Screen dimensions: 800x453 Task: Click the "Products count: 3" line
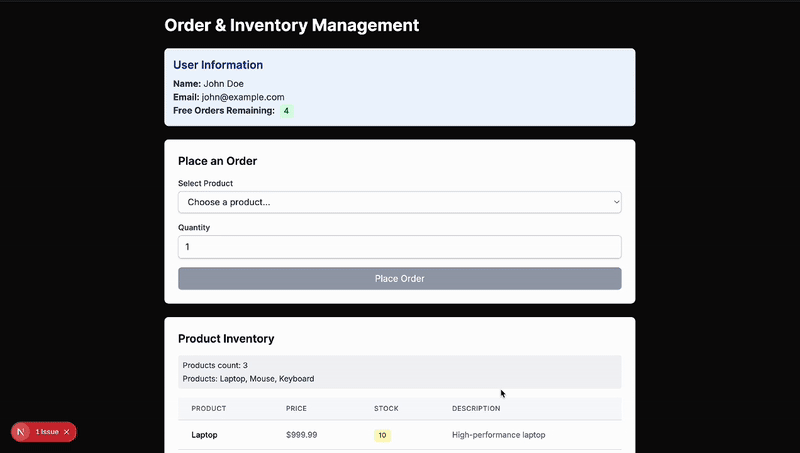click(215, 365)
